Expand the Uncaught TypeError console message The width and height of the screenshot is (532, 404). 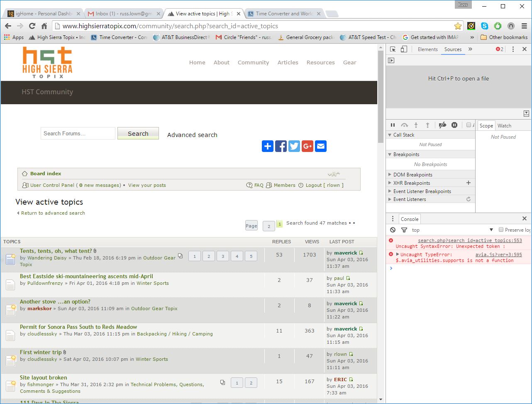[398, 255]
